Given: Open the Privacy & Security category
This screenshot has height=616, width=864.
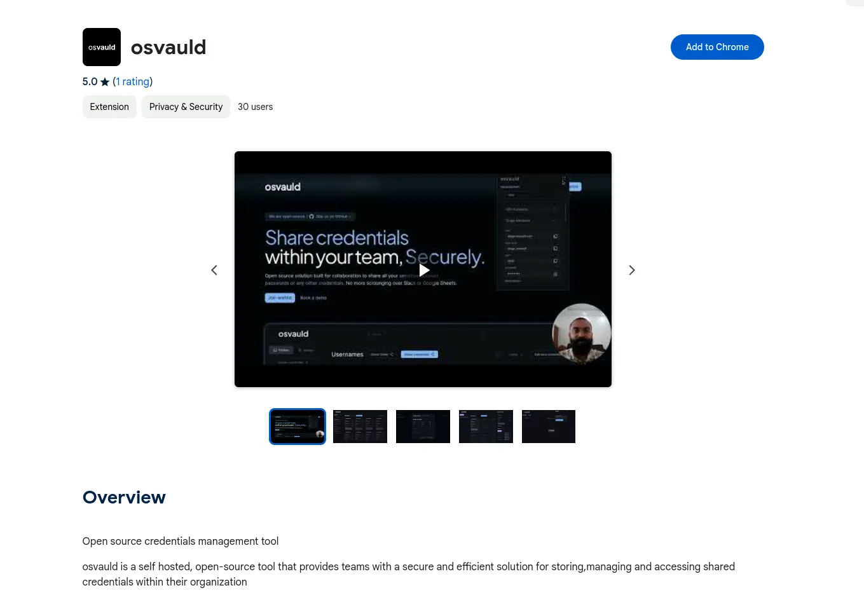Looking at the screenshot, I should tap(186, 107).
